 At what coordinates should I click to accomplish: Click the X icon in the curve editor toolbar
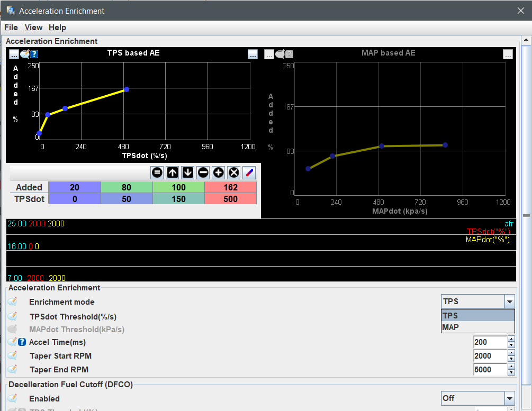[233, 172]
